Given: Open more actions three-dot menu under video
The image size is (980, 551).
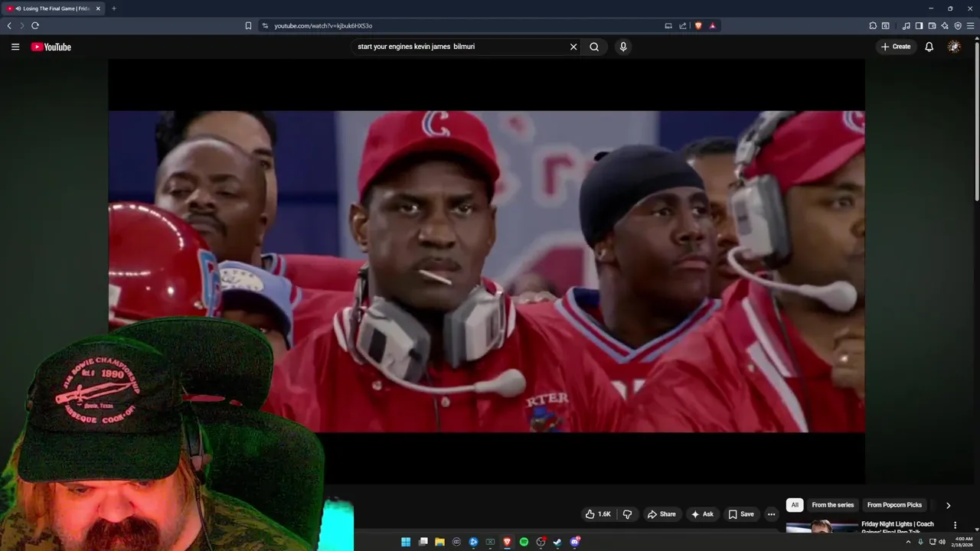Looking at the screenshot, I should tap(771, 514).
